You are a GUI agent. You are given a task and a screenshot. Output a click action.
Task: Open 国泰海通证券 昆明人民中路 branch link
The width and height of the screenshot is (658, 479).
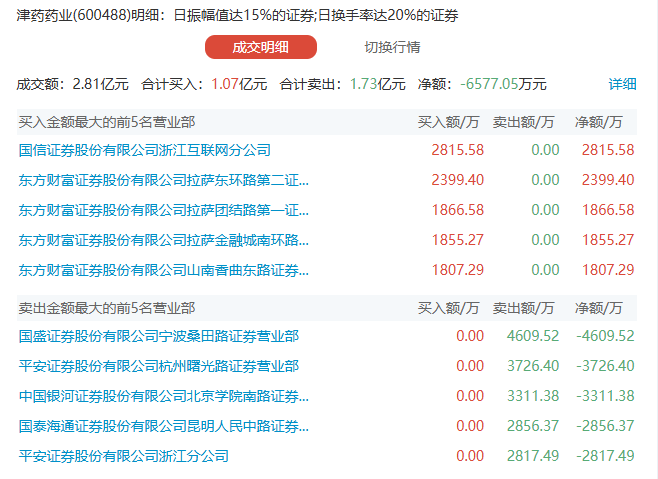pyautogui.click(x=164, y=426)
